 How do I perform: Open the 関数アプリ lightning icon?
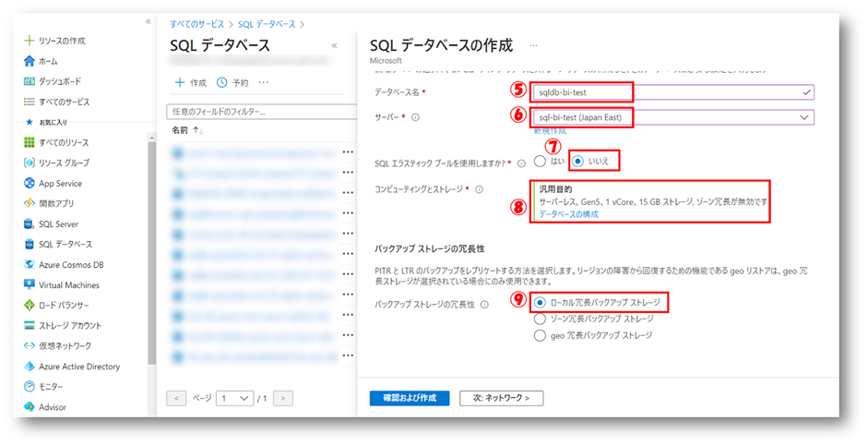click(x=30, y=203)
